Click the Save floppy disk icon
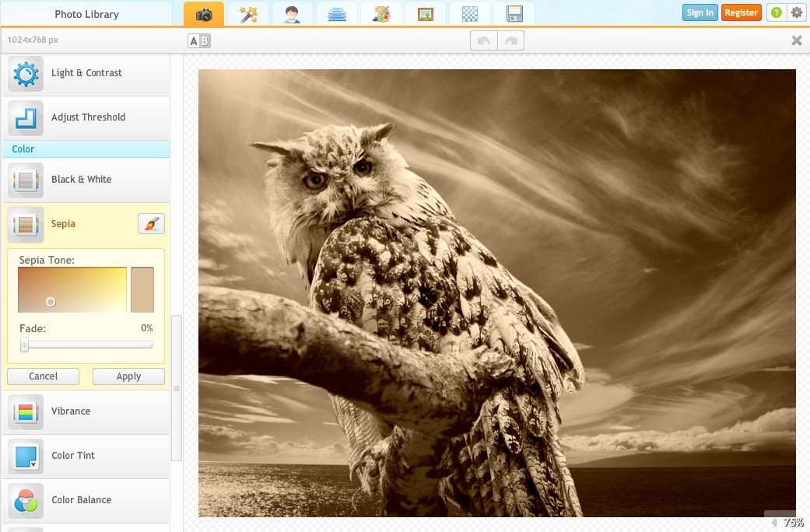 [514, 13]
